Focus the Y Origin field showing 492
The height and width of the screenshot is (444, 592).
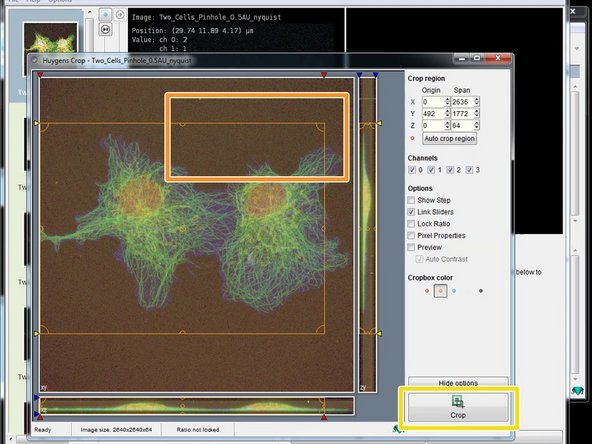point(433,114)
